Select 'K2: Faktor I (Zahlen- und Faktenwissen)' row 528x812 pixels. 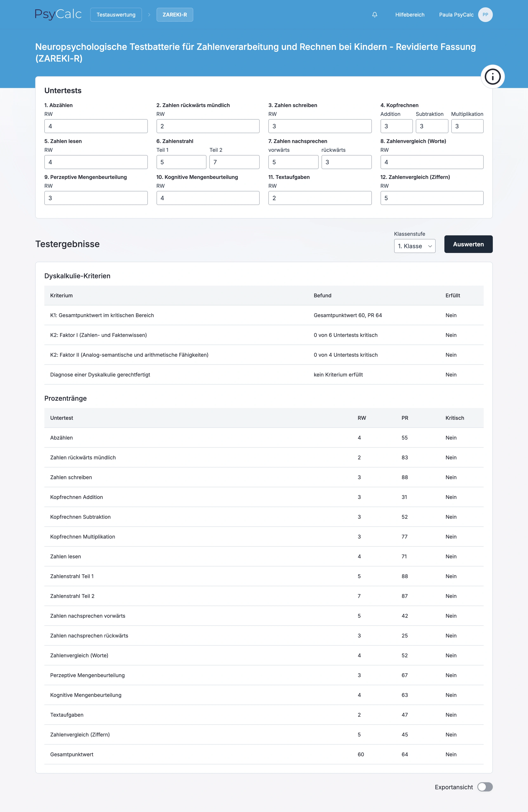[x=264, y=335]
